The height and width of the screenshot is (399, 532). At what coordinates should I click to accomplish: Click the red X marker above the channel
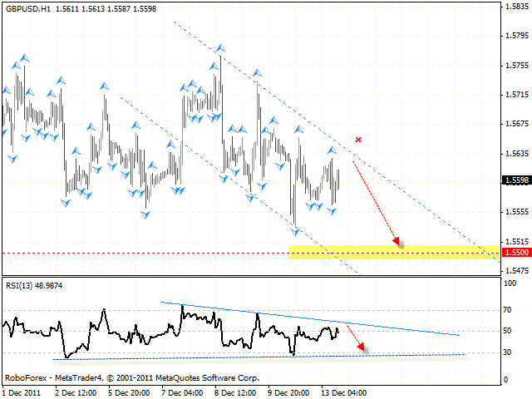pos(358,140)
